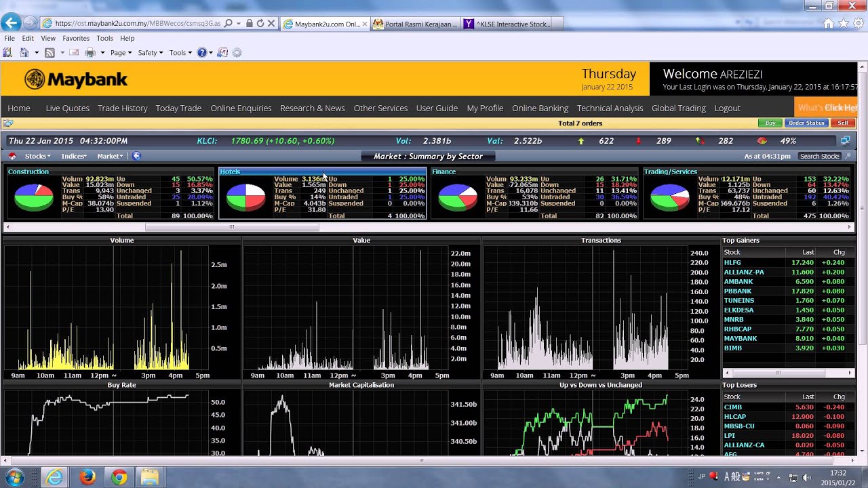
Task: Click the browser forward arrow
Action: [29, 23]
